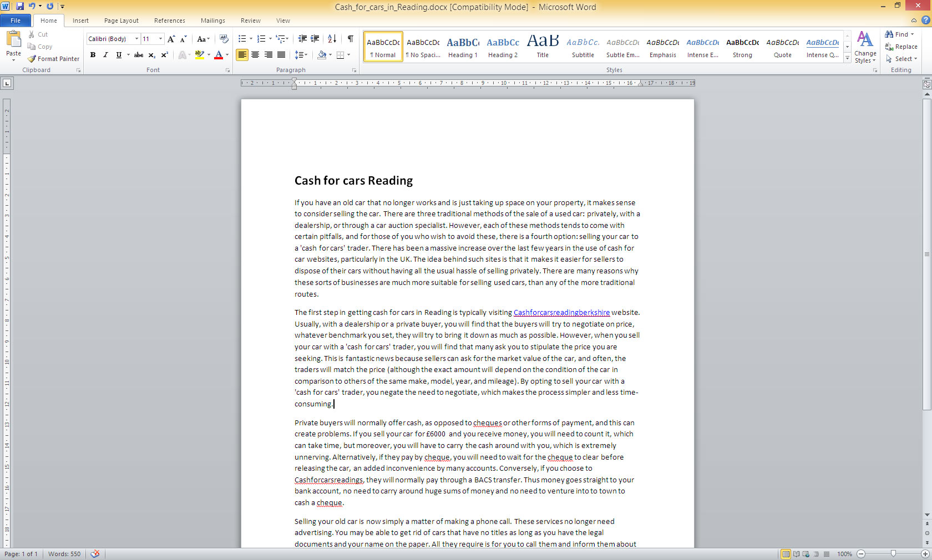This screenshot has width=932, height=560.
Task: Open the font name dropdown
Action: click(136, 39)
